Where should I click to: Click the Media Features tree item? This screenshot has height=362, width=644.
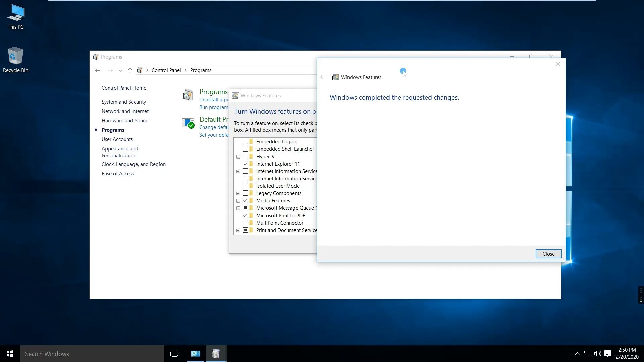click(273, 200)
